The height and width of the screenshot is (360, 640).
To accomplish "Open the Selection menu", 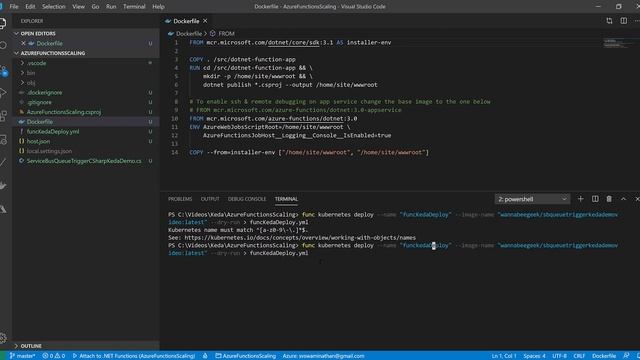I will [53, 7].
